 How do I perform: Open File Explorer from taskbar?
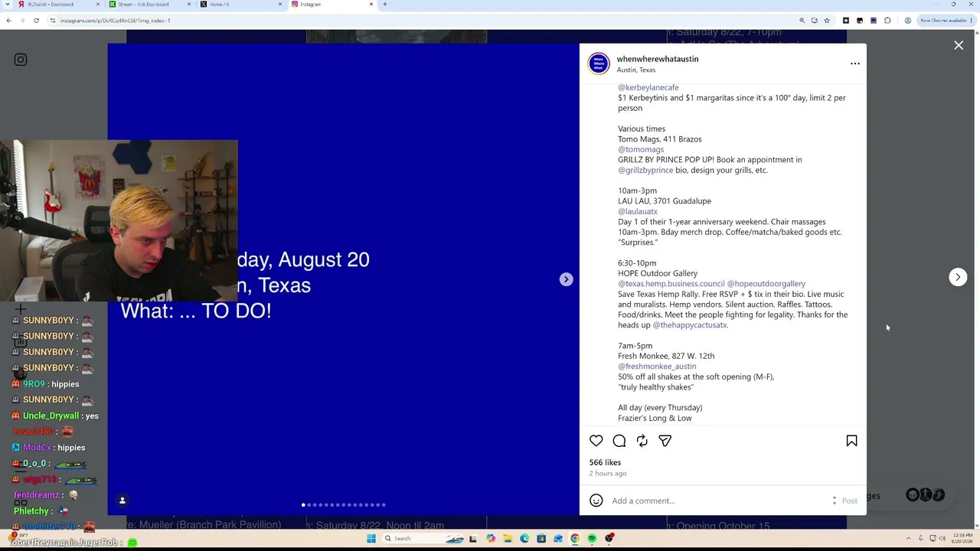tap(507, 539)
